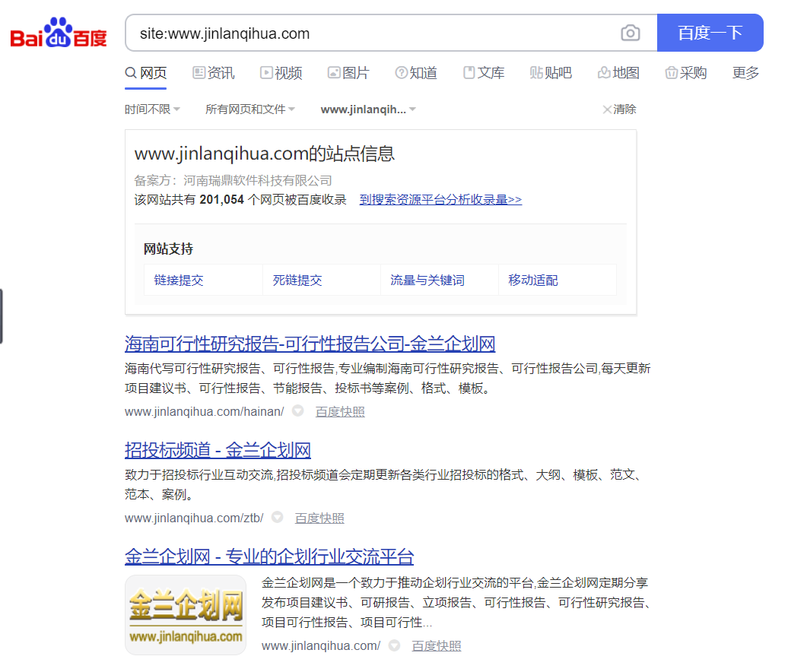Open the 地图 tab

point(618,73)
